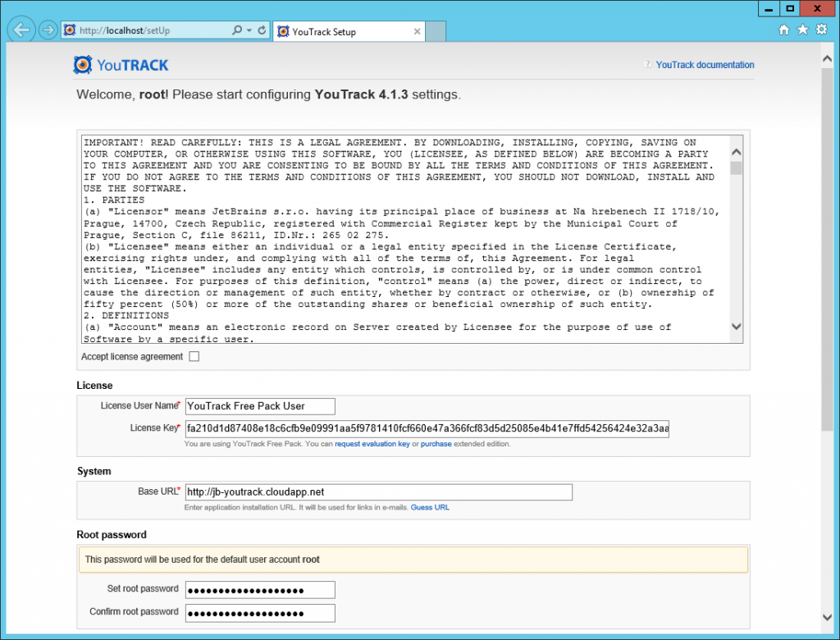Click the help icon beside YouTrack documentation
Image resolution: width=840 pixels, height=640 pixels.
point(648,64)
